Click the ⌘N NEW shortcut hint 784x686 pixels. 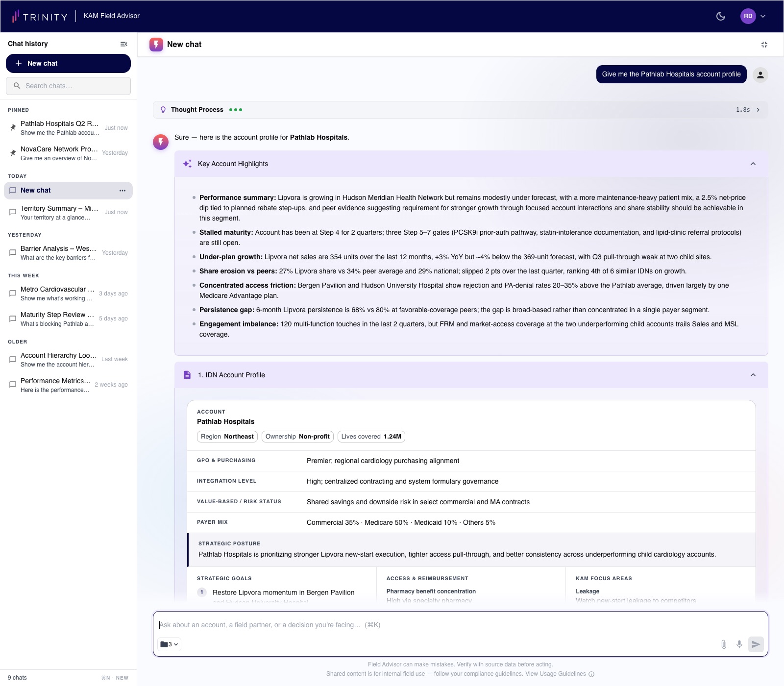coord(115,678)
